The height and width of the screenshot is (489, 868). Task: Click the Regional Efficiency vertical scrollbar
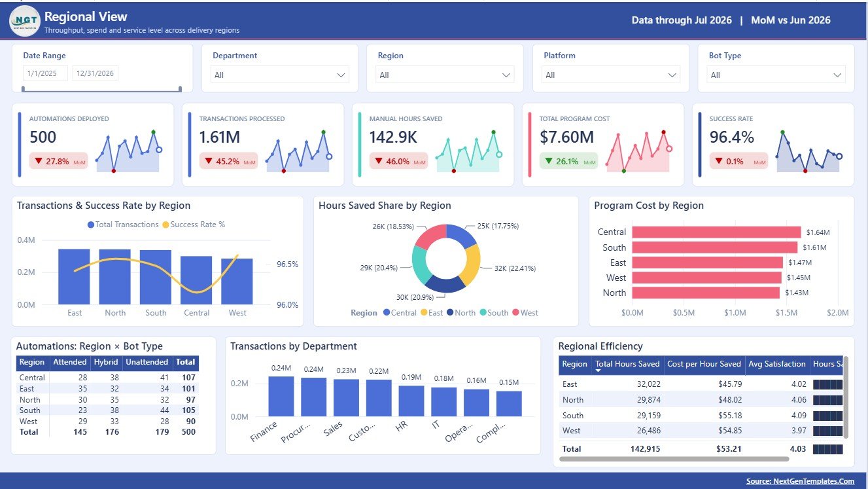click(x=846, y=397)
